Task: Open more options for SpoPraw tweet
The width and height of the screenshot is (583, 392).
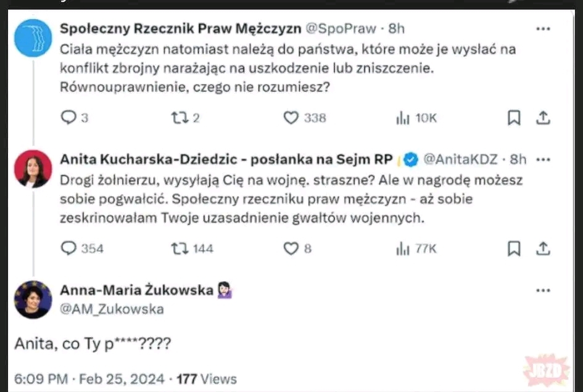Action: 543,29
